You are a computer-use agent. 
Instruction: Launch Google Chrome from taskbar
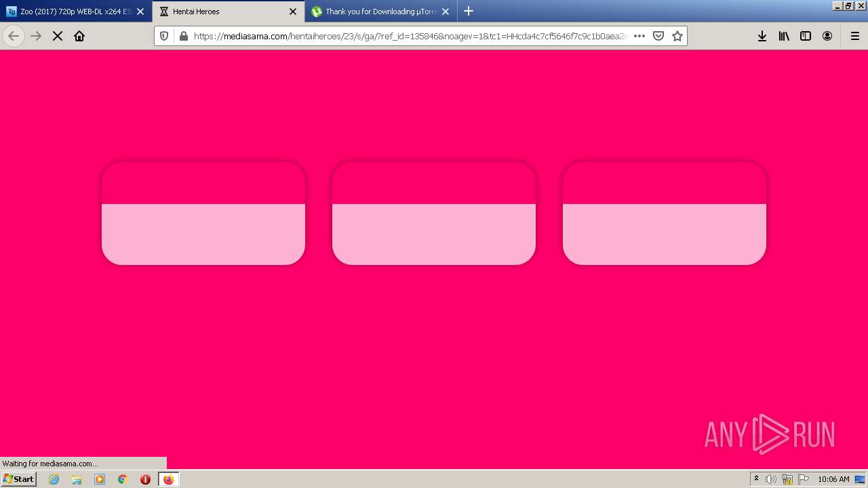(x=123, y=479)
